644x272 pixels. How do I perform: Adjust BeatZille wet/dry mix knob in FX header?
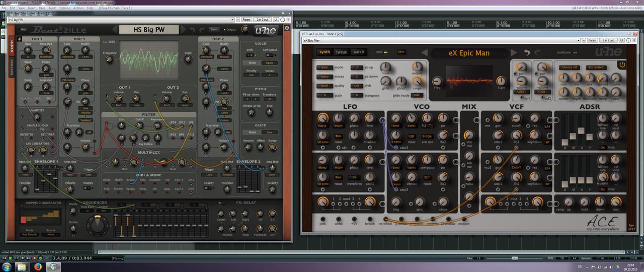click(x=283, y=20)
